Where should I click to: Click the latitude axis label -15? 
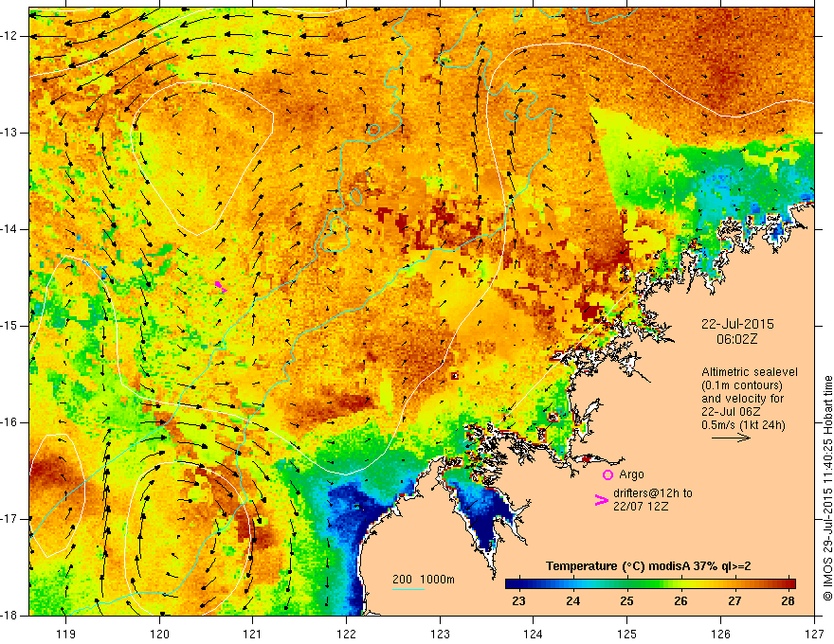point(9,326)
